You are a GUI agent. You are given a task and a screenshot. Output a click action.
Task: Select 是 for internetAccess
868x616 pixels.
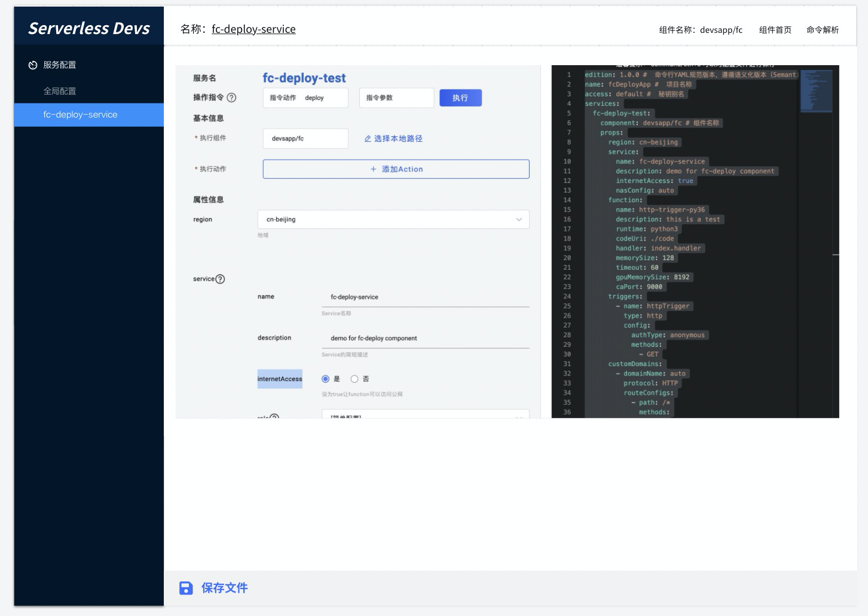(325, 379)
